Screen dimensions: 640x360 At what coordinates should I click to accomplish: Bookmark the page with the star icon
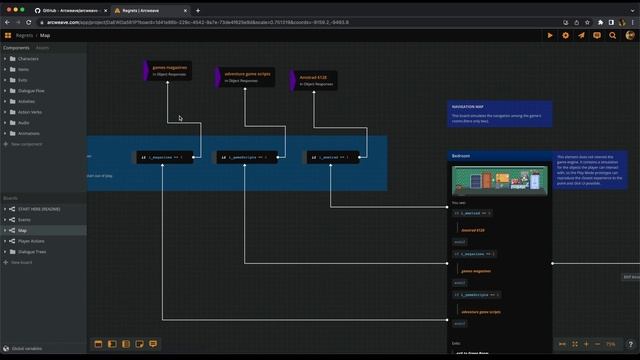pos(587,22)
